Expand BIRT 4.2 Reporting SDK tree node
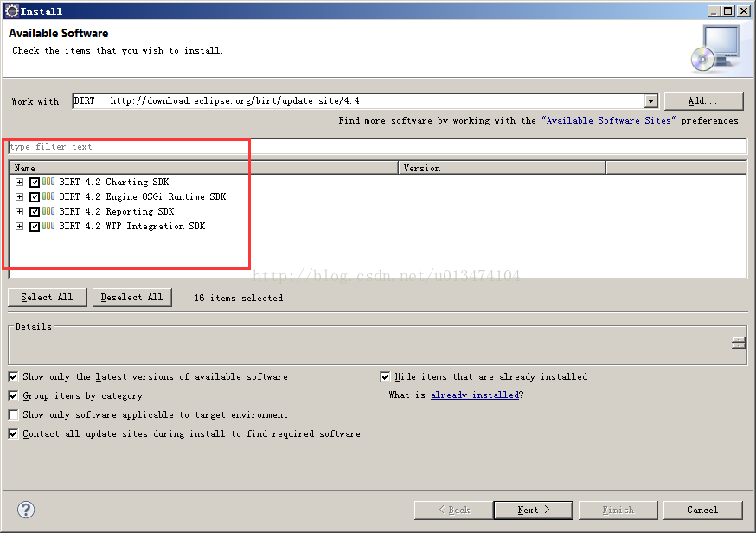 (x=19, y=212)
